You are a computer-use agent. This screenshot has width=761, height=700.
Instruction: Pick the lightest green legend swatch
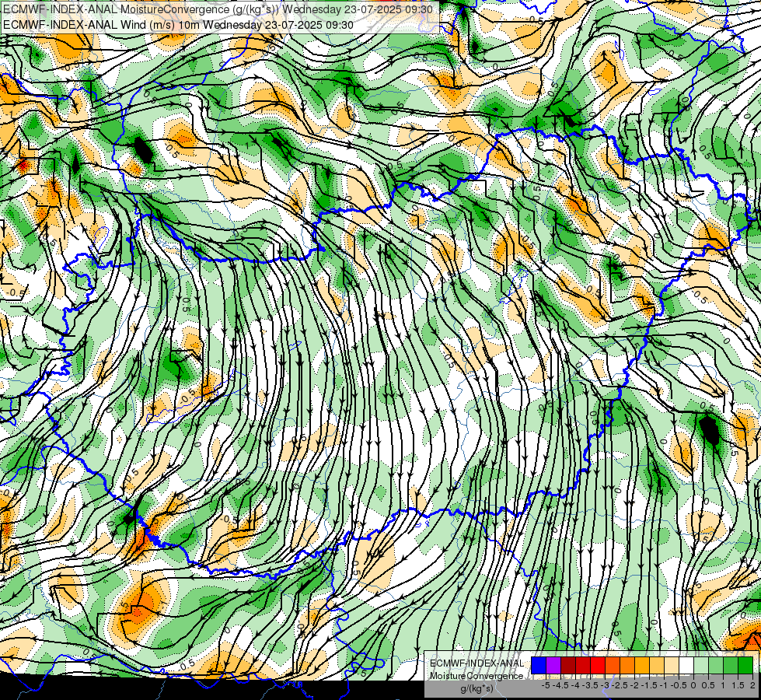[x=701, y=666]
